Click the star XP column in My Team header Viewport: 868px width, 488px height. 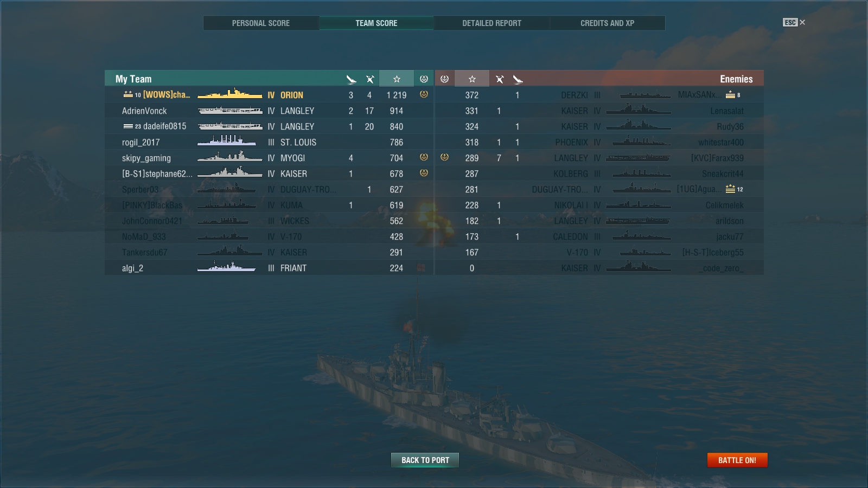[397, 79]
